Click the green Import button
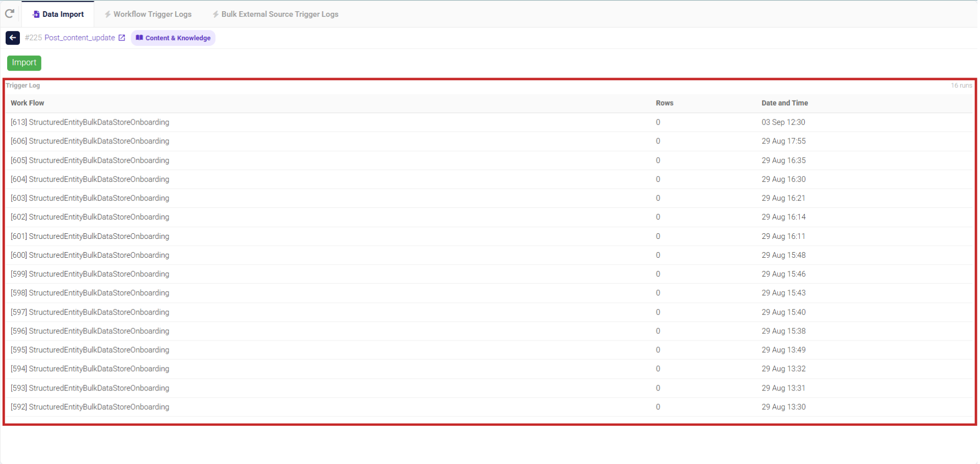Image resolution: width=980 pixels, height=464 pixels. point(24,63)
